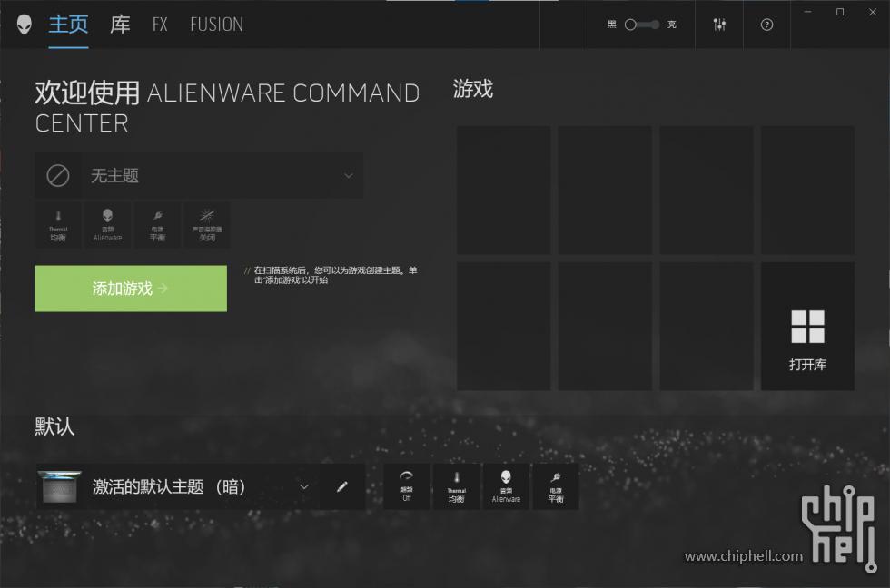Click the Alienware logo in the top bar

coord(25,24)
